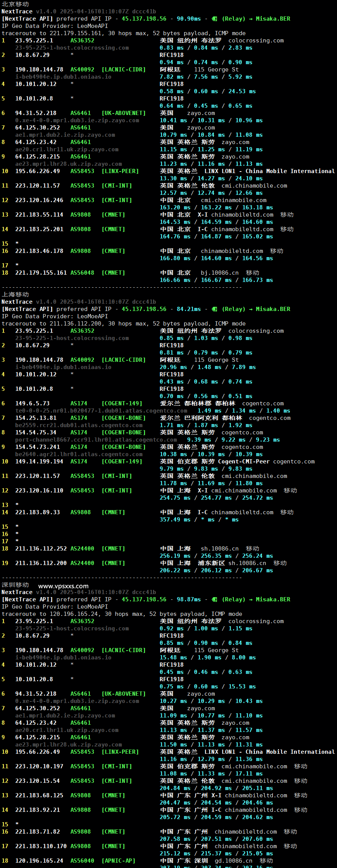Click hostname be2640.agr21.lhr01.atlas.cogentco.com
This screenshot has height=868, width=337.
[x=79, y=454]
